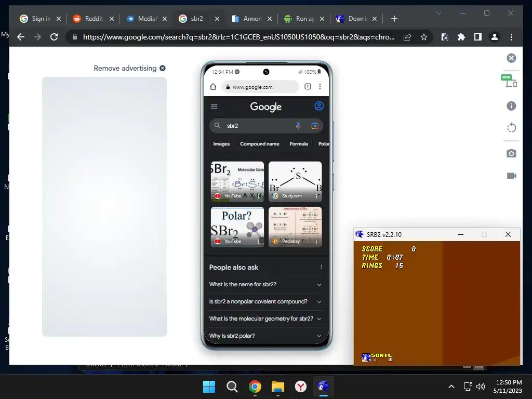
Task: Expand Why is sbr2 polar?
Action: [265, 336]
